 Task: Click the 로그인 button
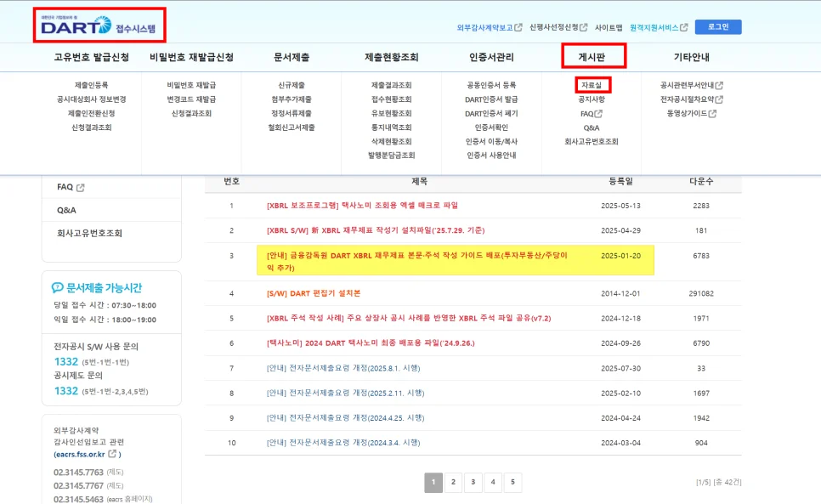pos(718,26)
